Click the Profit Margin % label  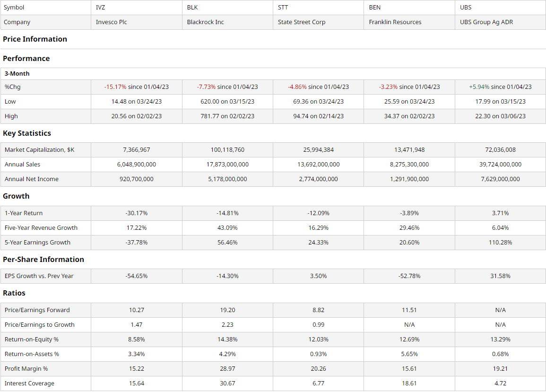pyautogui.click(x=26, y=368)
